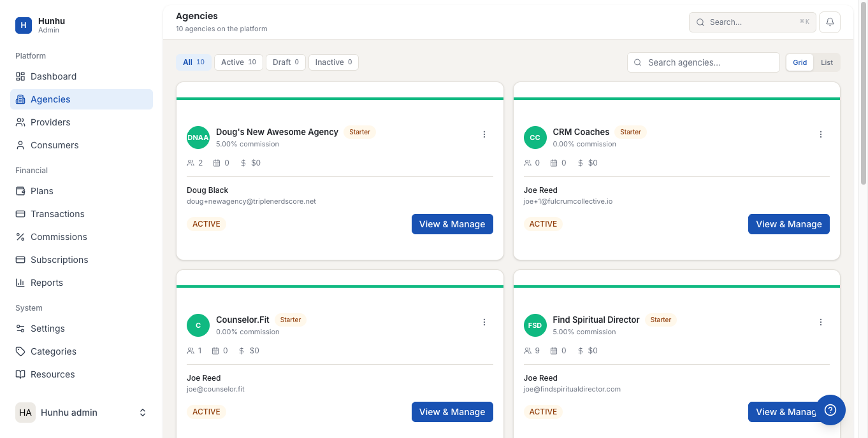This screenshot has height=438, width=868.
Task: Click the notifications bell icon
Action: (830, 22)
